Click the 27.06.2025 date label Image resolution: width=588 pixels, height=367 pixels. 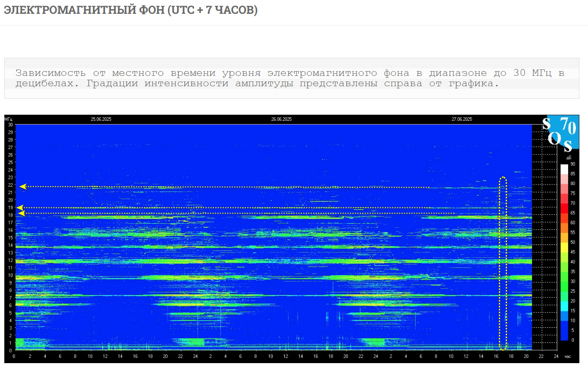pos(462,119)
